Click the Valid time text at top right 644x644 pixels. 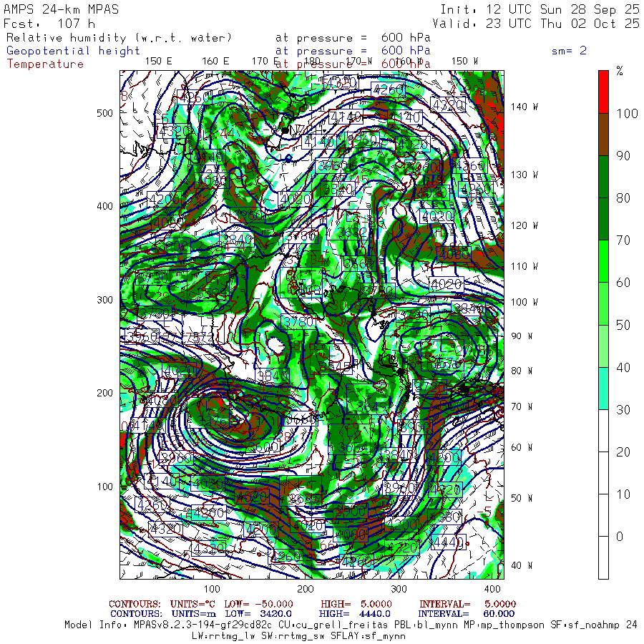pyautogui.click(x=536, y=24)
